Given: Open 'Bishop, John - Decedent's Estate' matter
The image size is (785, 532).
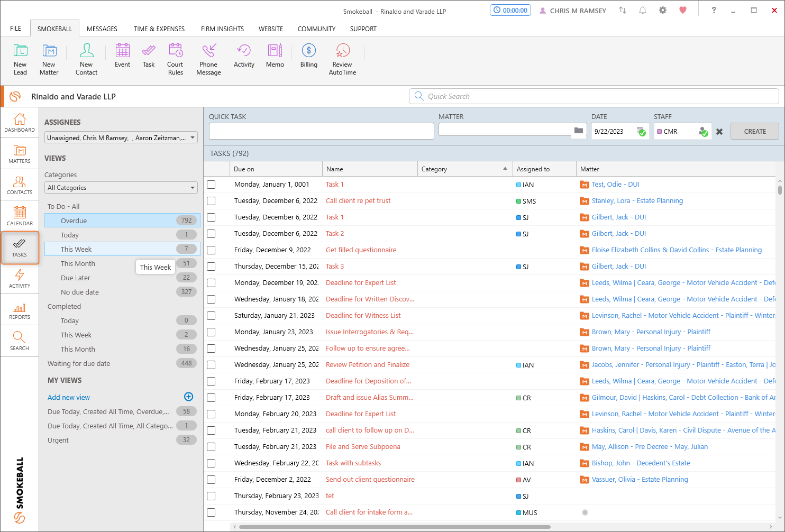Looking at the screenshot, I should [641, 463].
